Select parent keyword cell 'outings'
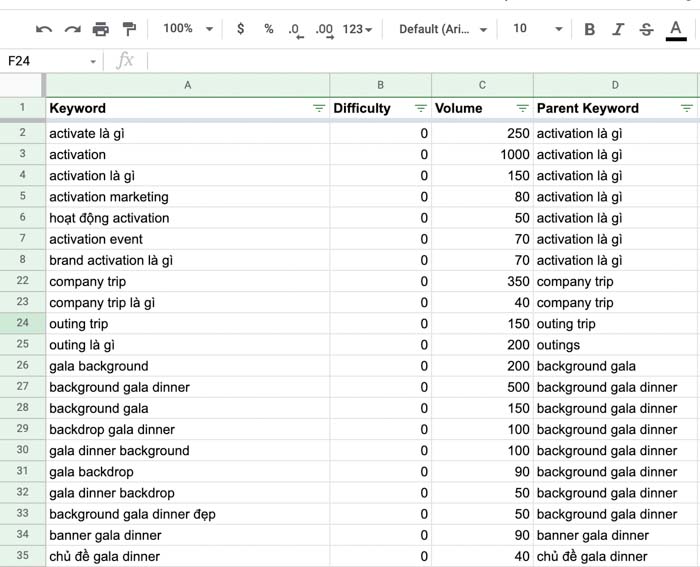This screenshot has height=567, width=700. [x=615, y=345]
